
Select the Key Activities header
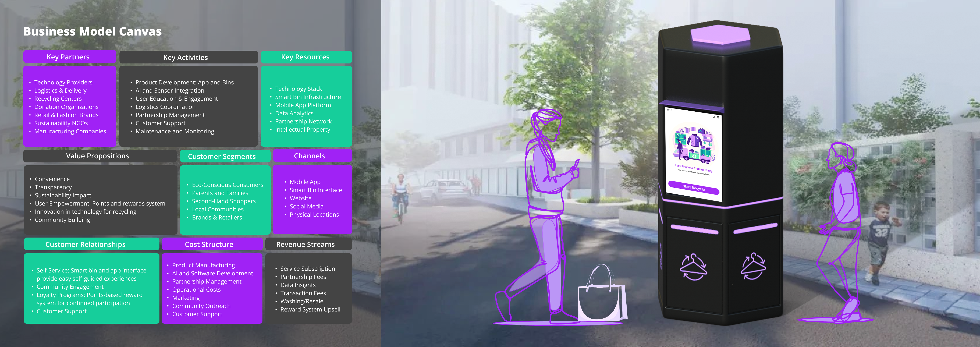(x=185, y=57)
